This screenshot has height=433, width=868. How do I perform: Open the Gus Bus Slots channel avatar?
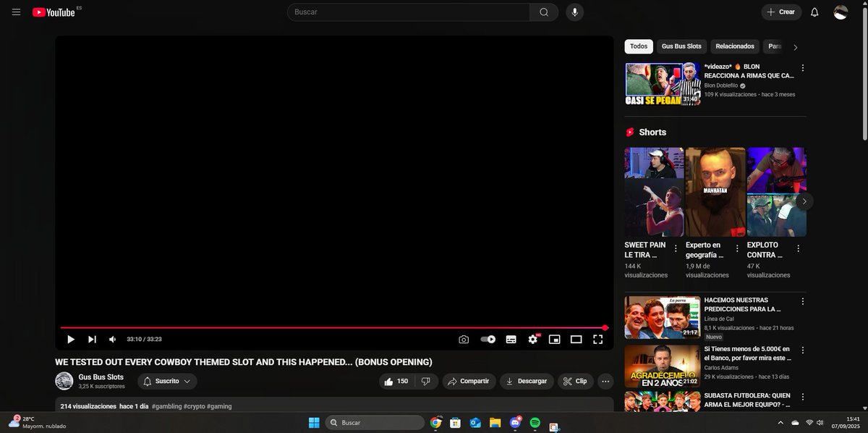tap(64, 381)
